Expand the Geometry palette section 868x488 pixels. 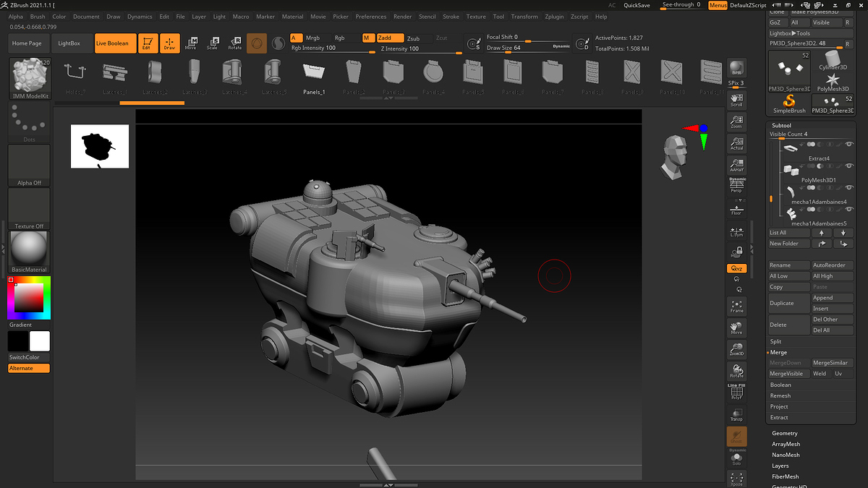(785, 433)
